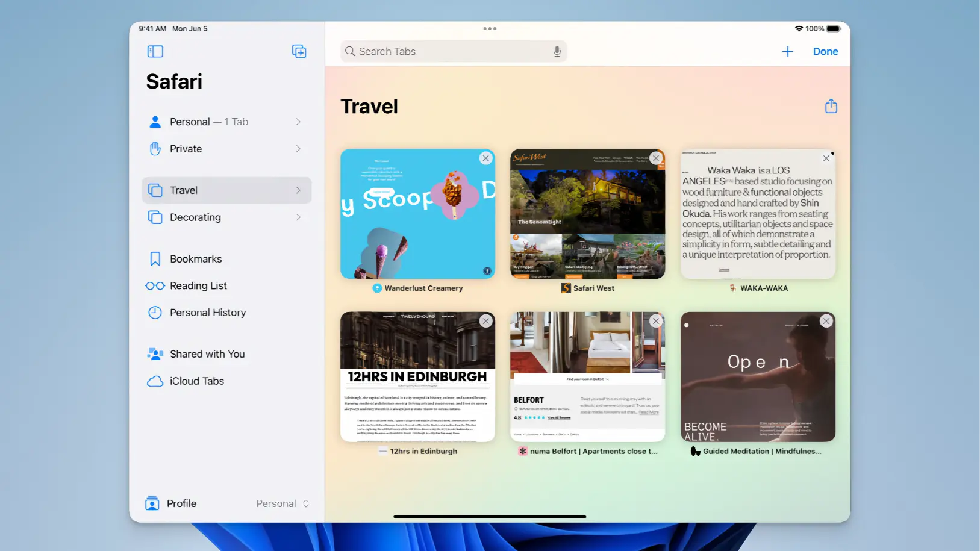
Task: Create a new tab group
Action: [x=299, y=51]
